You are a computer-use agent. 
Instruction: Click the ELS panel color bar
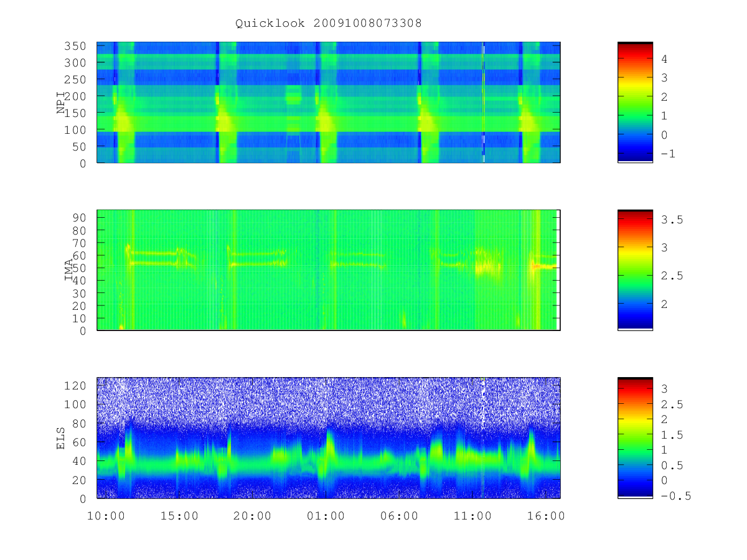[635, 437]
